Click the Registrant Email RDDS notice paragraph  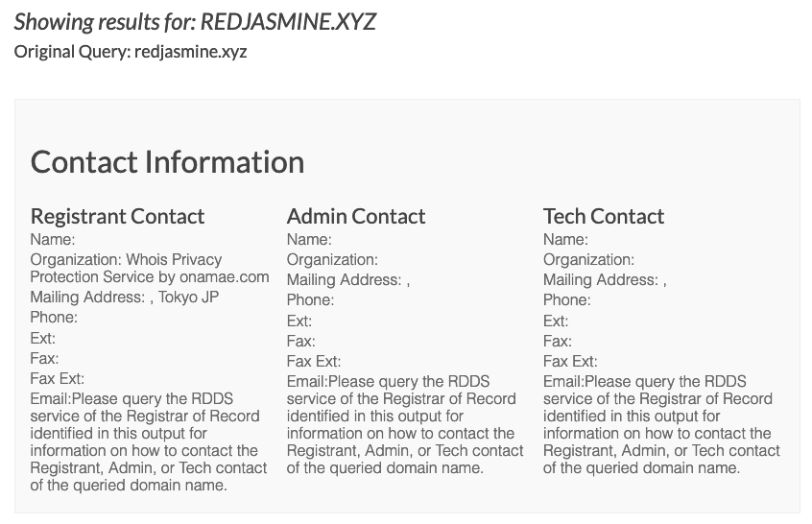pos(149,441)
